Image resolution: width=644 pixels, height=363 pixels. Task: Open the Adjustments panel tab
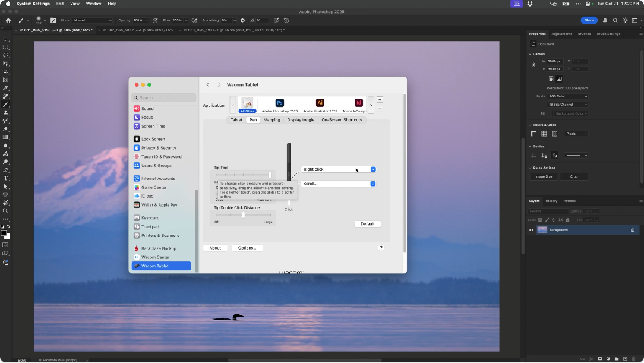[x=561, y=34]
